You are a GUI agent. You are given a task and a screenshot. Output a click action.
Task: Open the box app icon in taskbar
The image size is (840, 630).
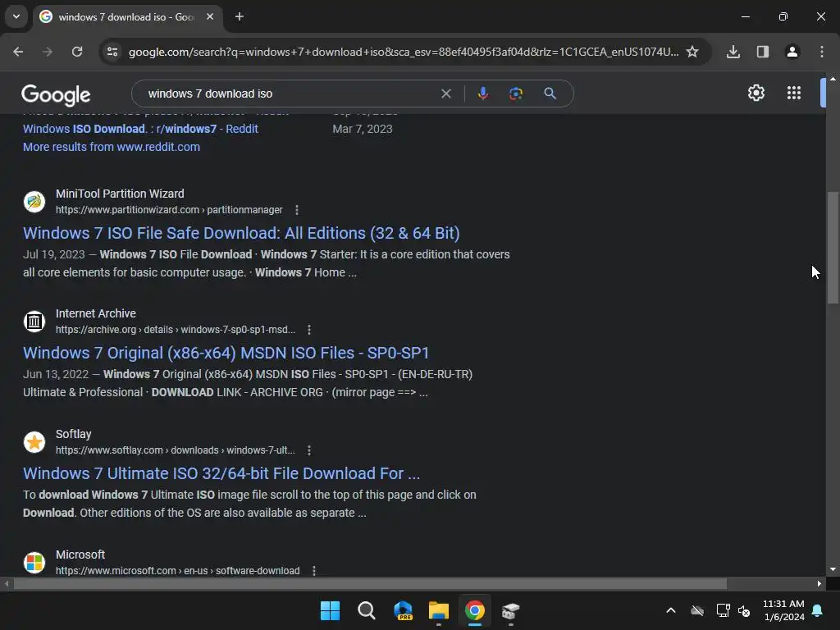click(510, 610)
